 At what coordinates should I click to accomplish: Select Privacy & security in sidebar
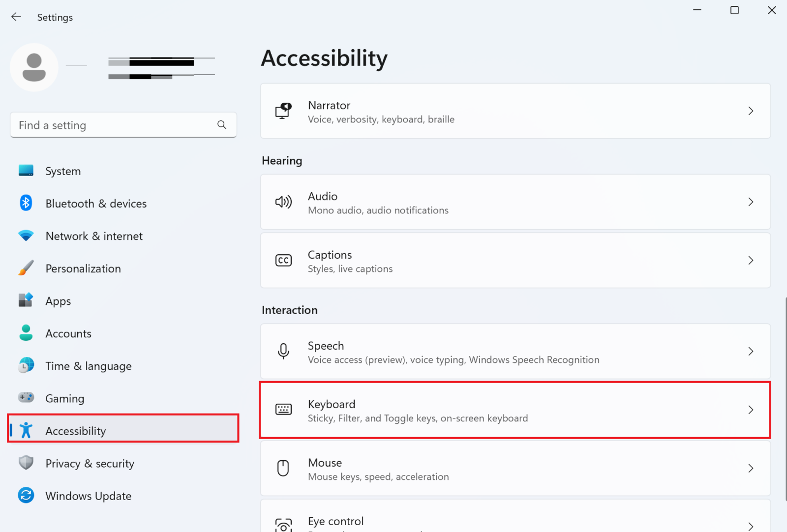[90, 463]
